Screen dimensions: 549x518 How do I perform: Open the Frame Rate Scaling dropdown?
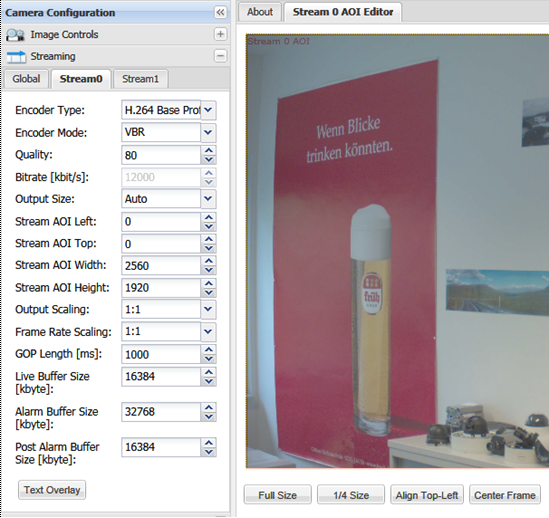coord(208,331)
